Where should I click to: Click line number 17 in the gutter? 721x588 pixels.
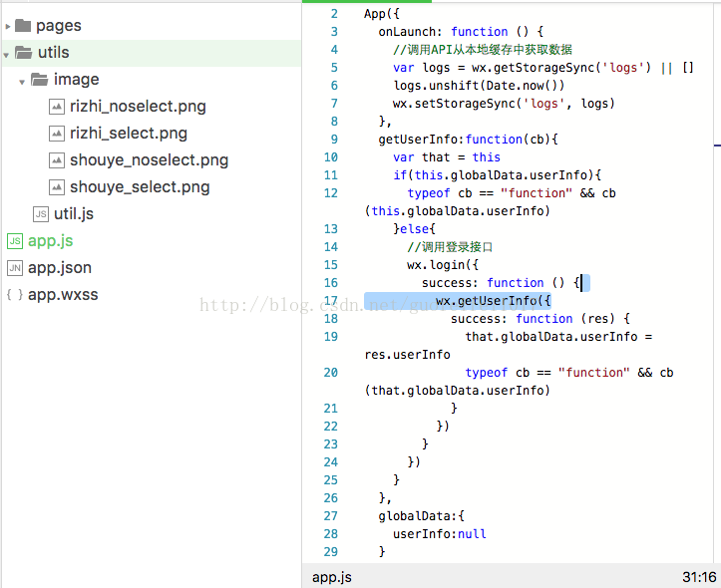tap(331, 301)
